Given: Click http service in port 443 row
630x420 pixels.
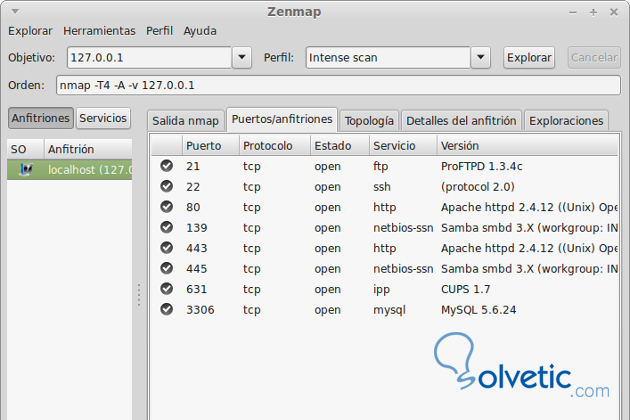Looking at the screenshot, I should click(x=385, y=248).
